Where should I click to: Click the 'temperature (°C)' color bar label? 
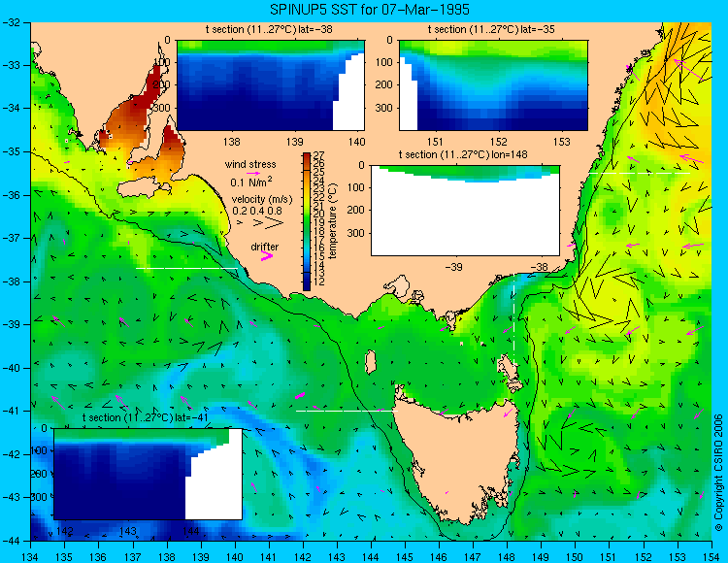[332, 221]
